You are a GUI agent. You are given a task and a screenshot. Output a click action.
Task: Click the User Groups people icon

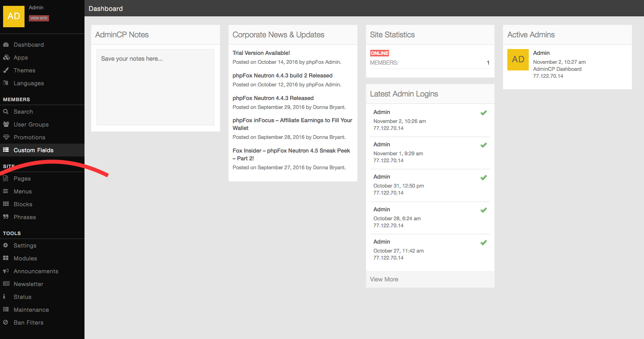pos(6,125)
